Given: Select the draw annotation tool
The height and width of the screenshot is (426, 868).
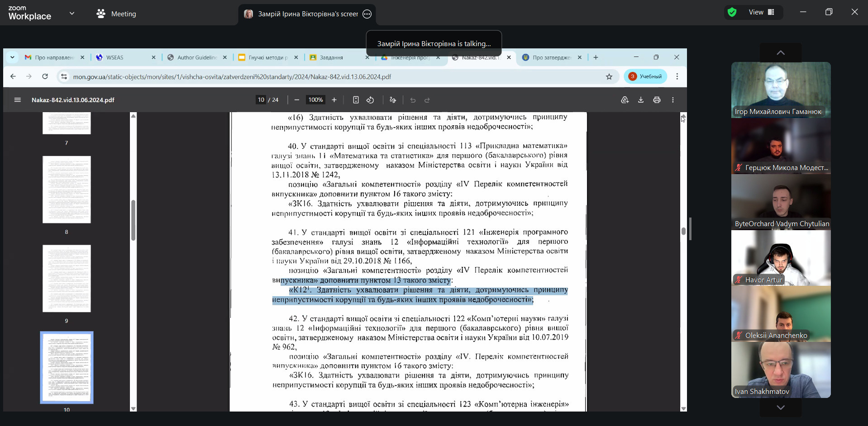Looking at the screenshot, I should tap(392, 100).
